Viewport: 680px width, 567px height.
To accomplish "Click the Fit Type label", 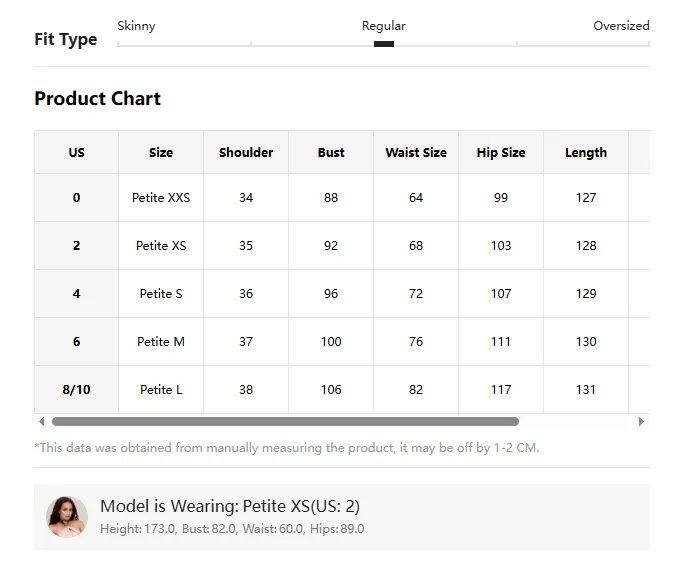I will [x=66, y=39].
